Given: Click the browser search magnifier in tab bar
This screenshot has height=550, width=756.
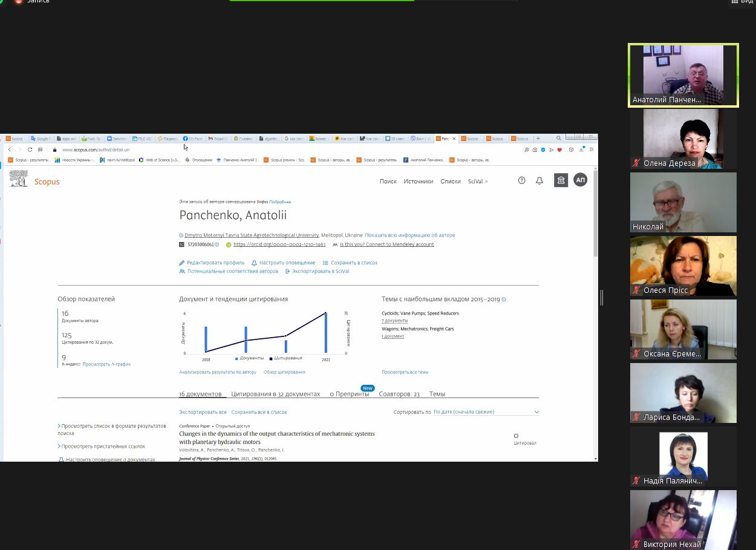Looking at the screenshot, I should (x=558, y=139).
